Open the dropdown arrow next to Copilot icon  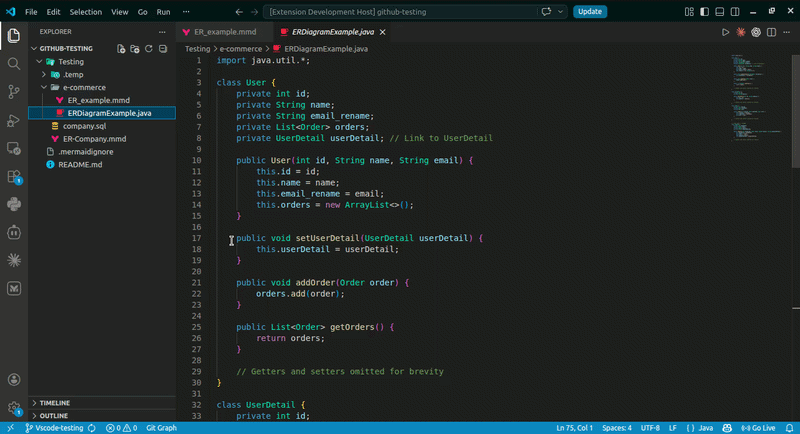tap(560, 12)
